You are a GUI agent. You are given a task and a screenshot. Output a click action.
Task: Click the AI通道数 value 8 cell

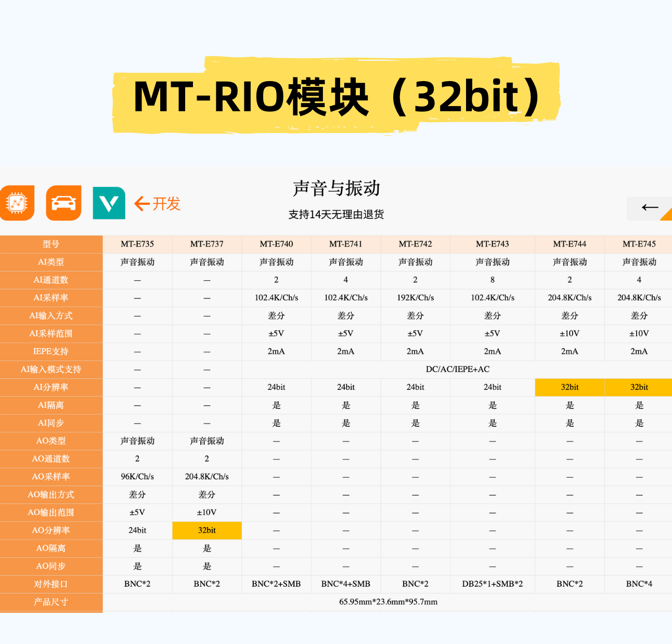click(493, 280)
